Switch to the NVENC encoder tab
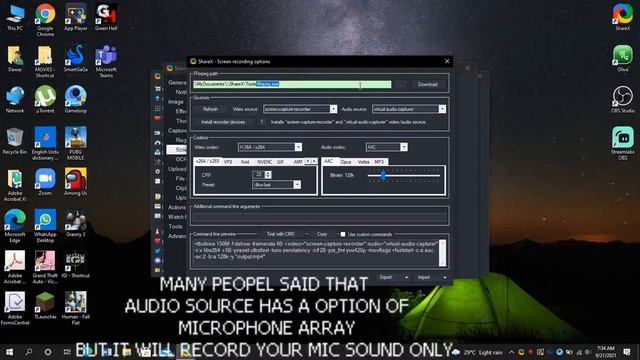Screen dimensions: 640x360 [264, 162]
